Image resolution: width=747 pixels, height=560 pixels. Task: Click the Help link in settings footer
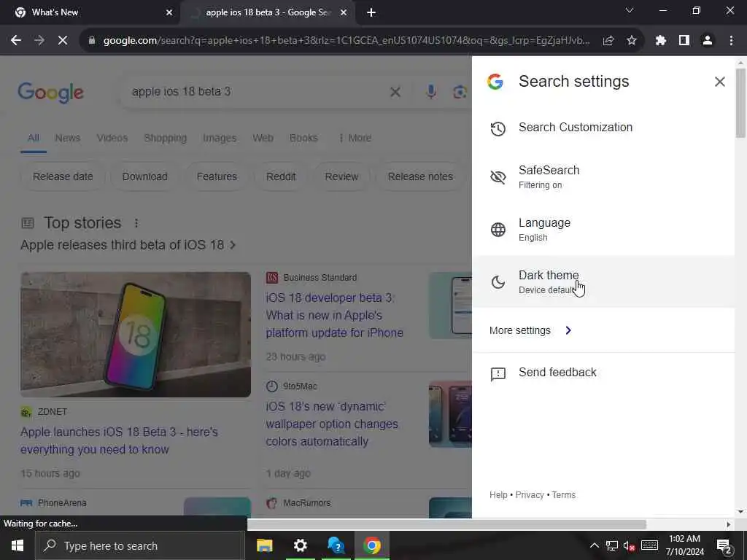click(498, 495)
